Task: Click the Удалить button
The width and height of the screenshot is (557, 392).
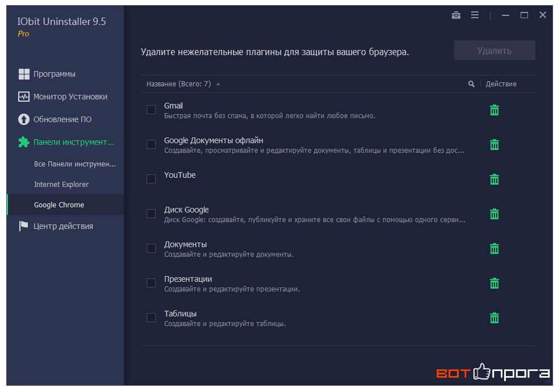Action: [x=494, y=51]
